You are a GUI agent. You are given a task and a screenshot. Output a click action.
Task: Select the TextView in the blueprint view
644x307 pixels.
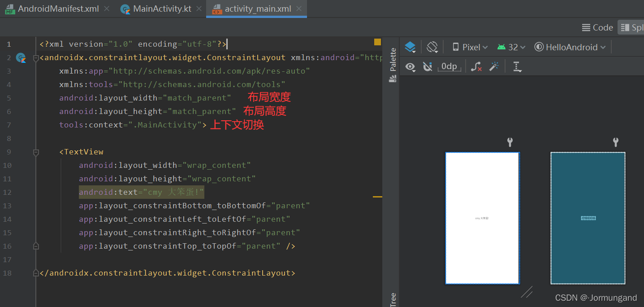[x=588, y=218]
